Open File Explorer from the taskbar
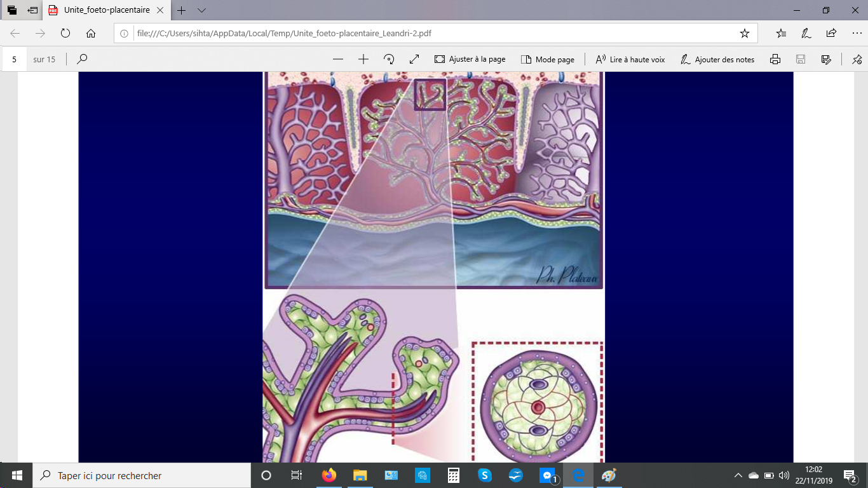The height and width of the screenshot is (488, 868). pos(360,475)
